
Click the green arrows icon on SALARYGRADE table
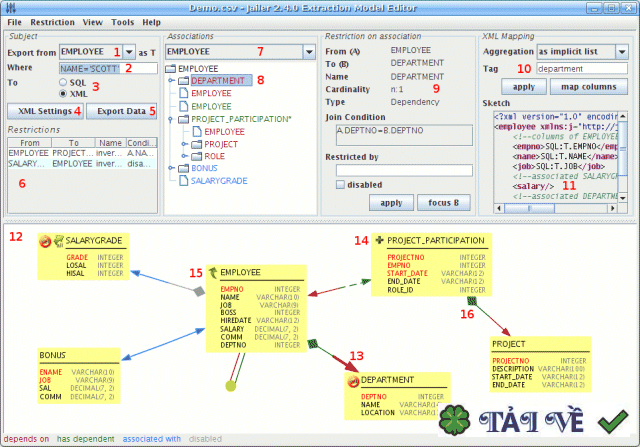coord(59,241)
